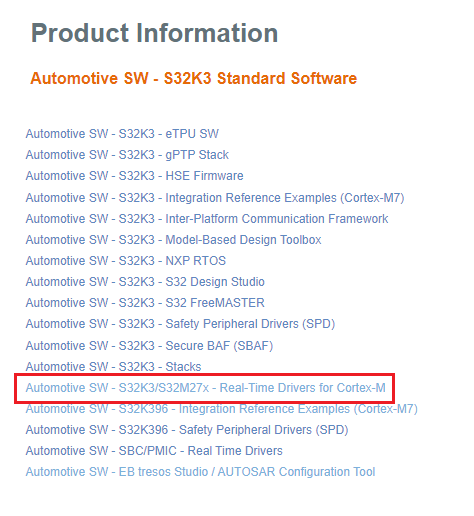The image size is (474, 516).
Task: Open S32K396 Safety Peripheral Drivers (SPD) link
Action: tap(187, 430)
